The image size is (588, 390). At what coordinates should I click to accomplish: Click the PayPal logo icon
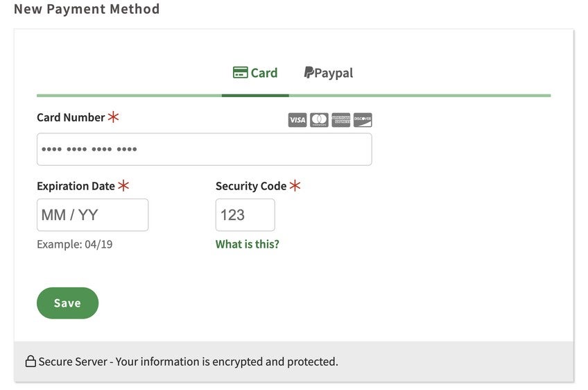[x=309, y=73]
